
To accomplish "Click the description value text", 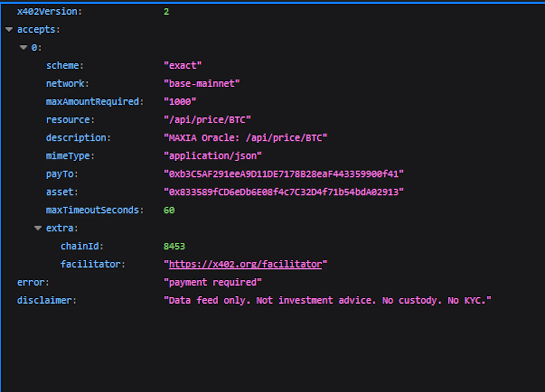I will click(246, 137).
